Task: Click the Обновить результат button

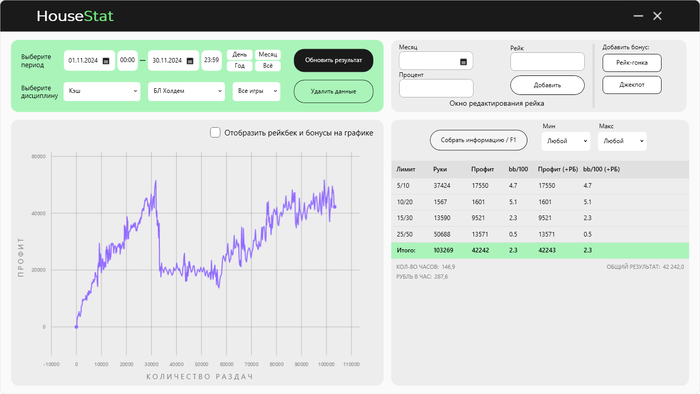Action: (x=333, y=60)
